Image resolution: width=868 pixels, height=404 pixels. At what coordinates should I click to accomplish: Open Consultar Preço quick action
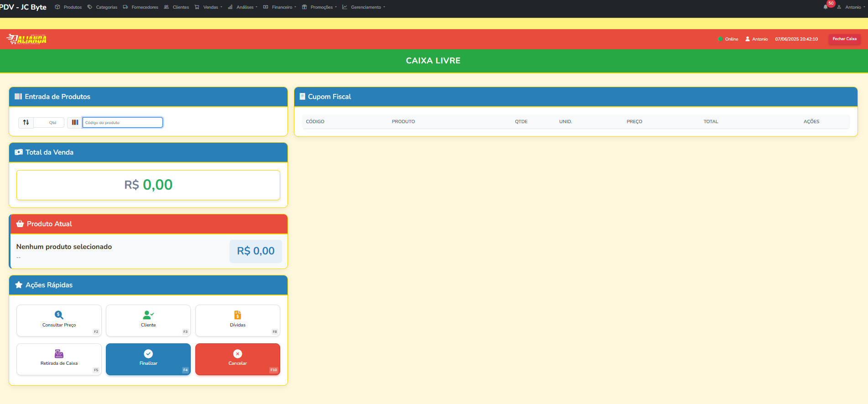click(59, 320)
